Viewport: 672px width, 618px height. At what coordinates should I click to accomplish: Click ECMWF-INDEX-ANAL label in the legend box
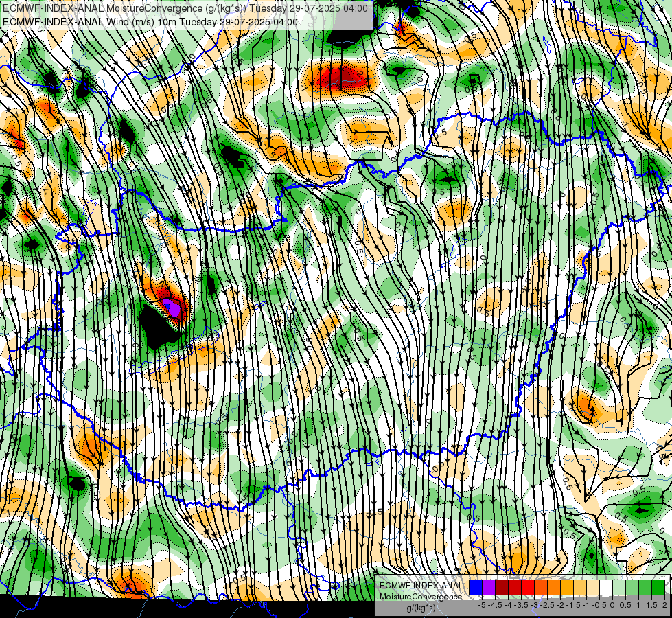pyautogui.click(x=421, y=586)
